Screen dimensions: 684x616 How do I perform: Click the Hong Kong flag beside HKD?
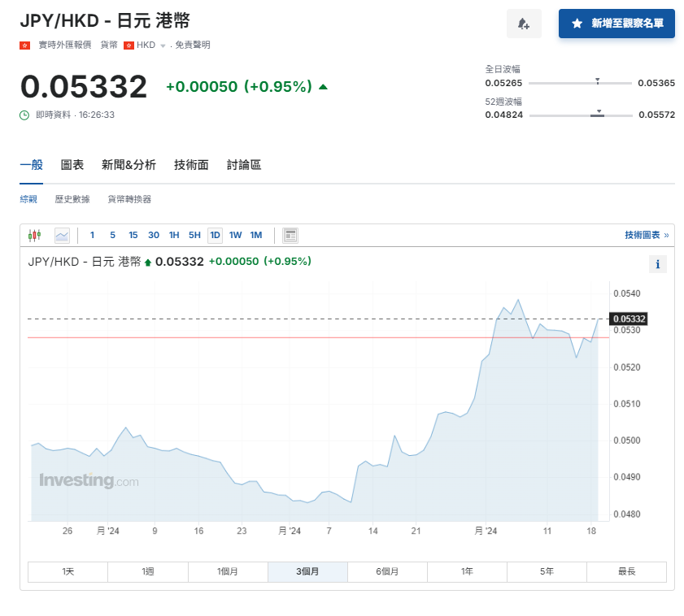point(129,46)
